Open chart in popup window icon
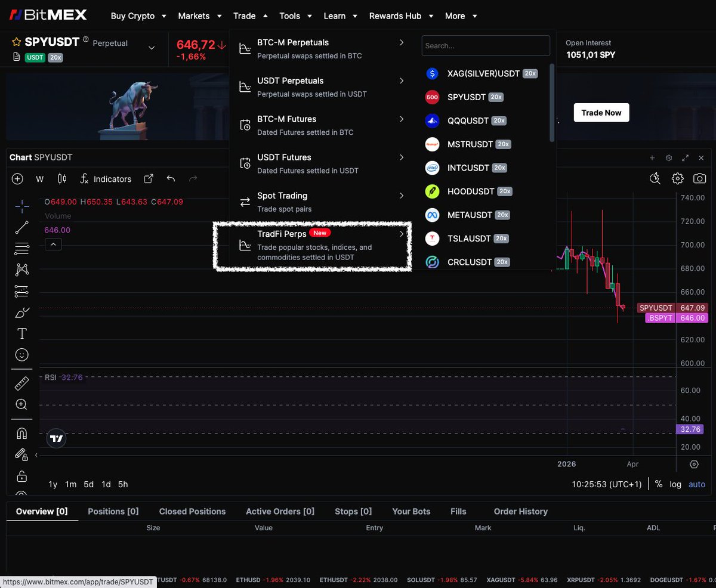Screen dimensions: 716x588 (x=149, y=179)
